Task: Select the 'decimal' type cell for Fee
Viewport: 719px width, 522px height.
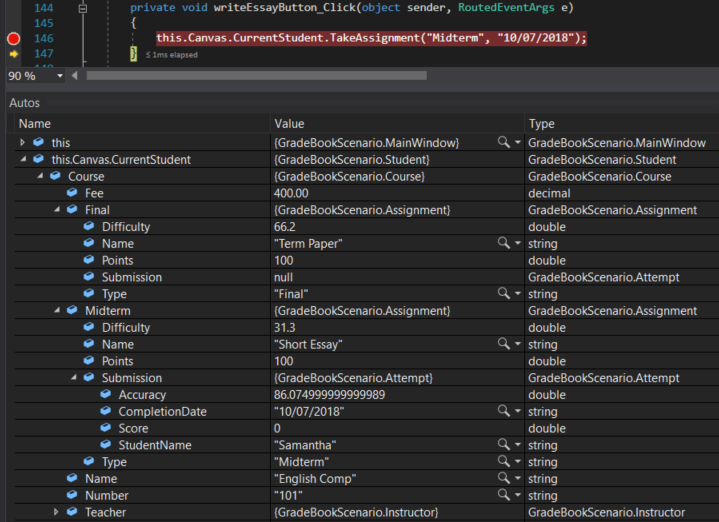Action: click(x=549, y=193)
